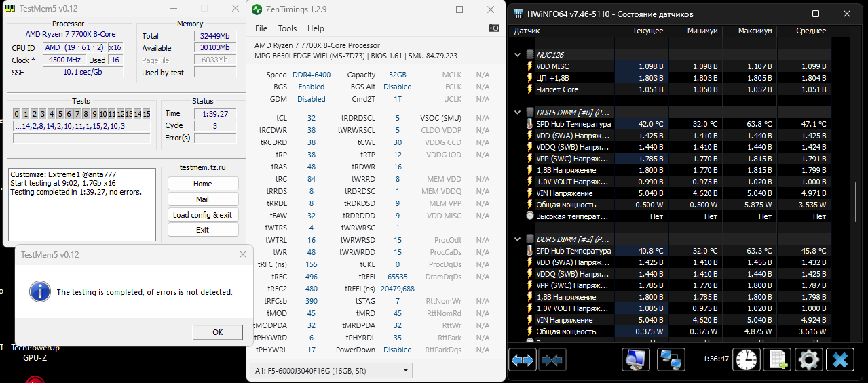Open the File menu in ZenTimings

click(261, 28)
